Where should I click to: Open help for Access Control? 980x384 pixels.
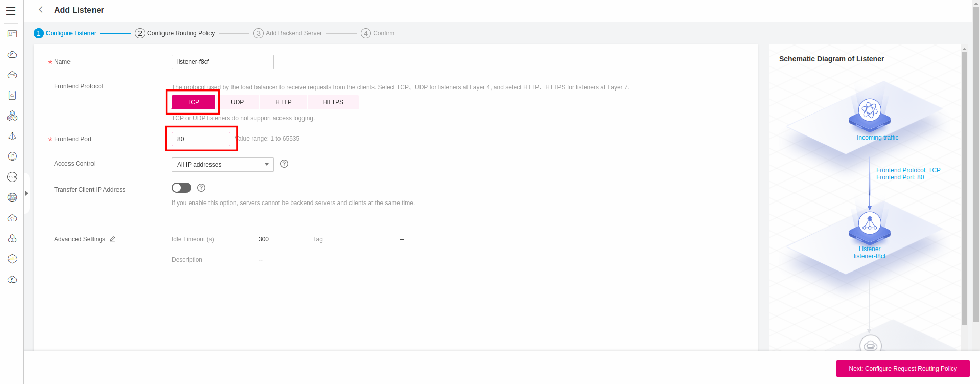click(284, 164)
